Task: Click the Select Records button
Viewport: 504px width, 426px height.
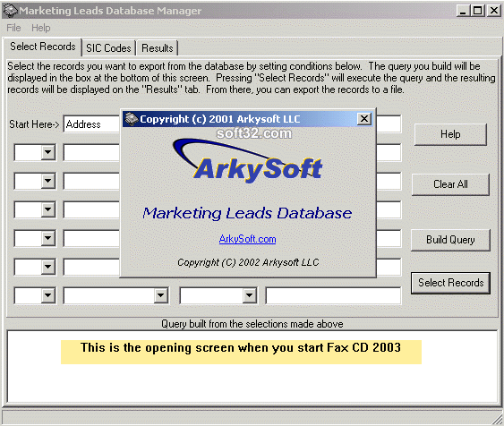Action: click(x=450, y=283)
